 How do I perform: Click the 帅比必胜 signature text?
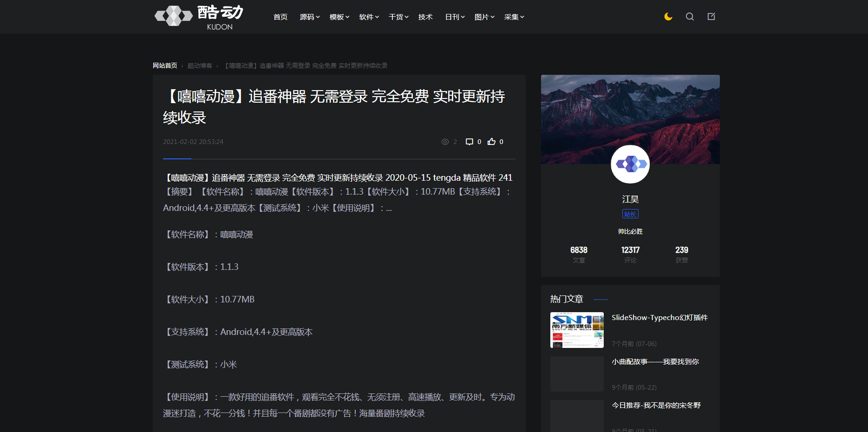tap(630, 231)
